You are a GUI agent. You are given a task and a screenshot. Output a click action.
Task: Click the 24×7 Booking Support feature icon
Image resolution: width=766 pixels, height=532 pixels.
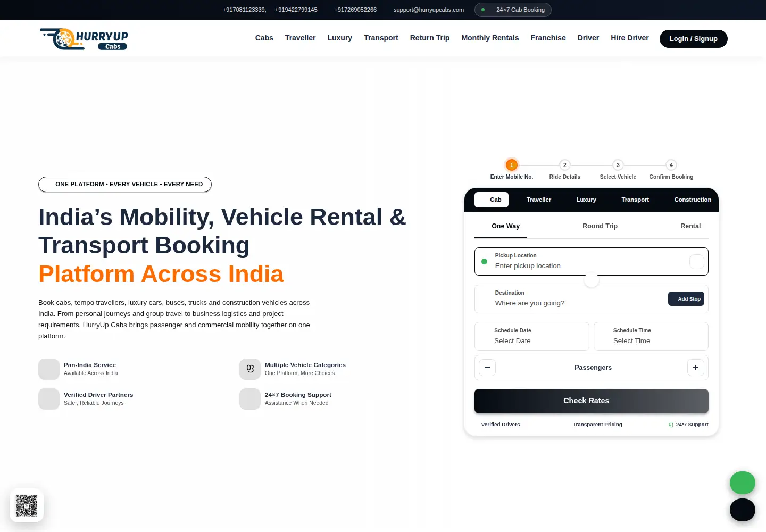click(x=250, y=399)
